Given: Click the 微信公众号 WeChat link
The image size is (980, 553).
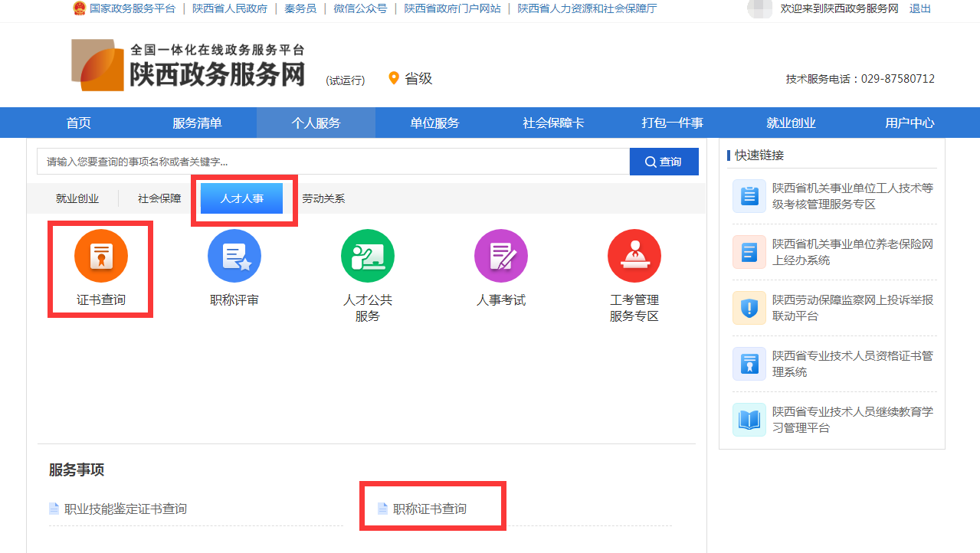Looking at the screenshot, I should 359,10.
